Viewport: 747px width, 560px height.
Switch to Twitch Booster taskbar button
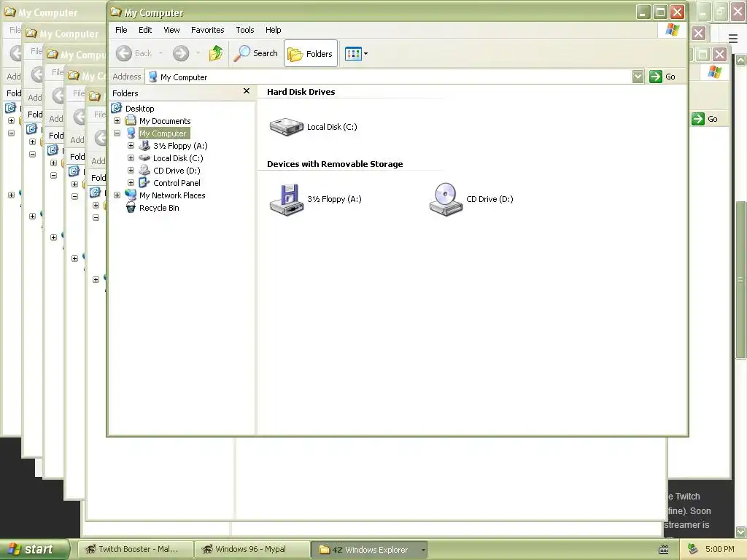tap(135, 549)
